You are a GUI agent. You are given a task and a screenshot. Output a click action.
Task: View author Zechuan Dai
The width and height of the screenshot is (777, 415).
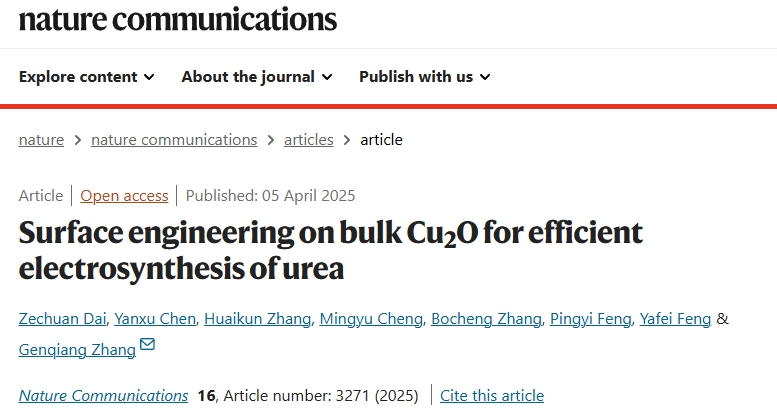tap(62, 319)
